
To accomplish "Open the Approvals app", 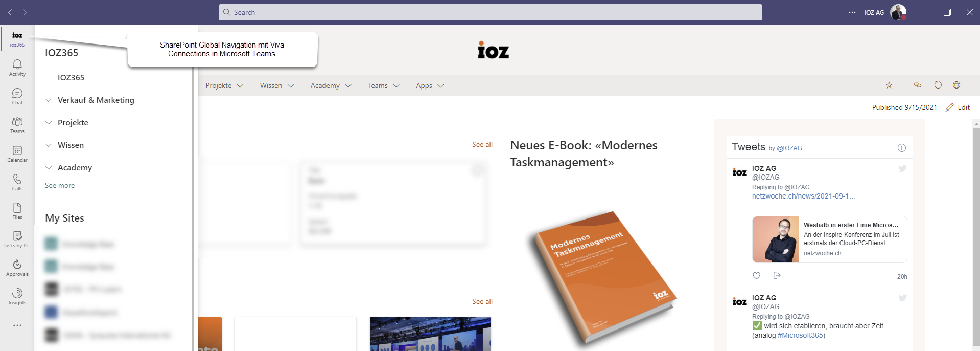I will [17, 268].
